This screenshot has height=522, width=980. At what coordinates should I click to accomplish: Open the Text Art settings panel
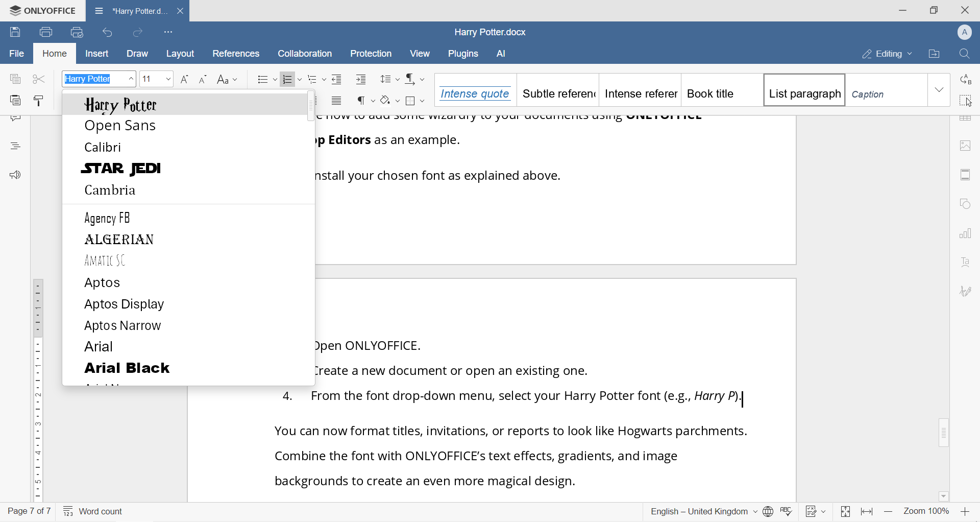(x=966, y=262)
